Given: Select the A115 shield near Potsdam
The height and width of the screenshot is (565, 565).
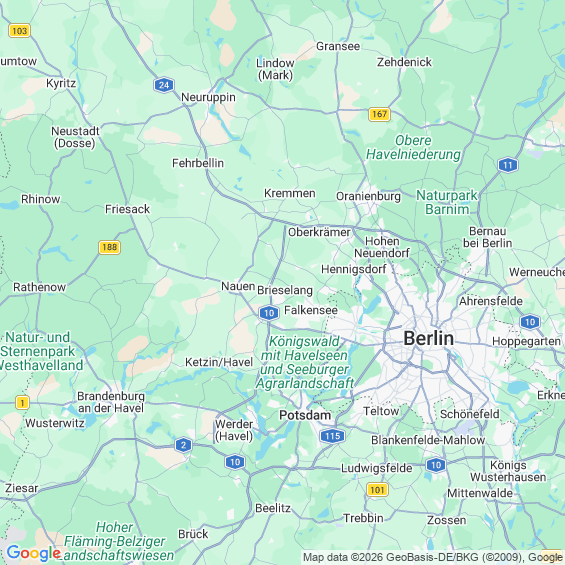Looking at the screenshot, I should click(x=332, y=436).
